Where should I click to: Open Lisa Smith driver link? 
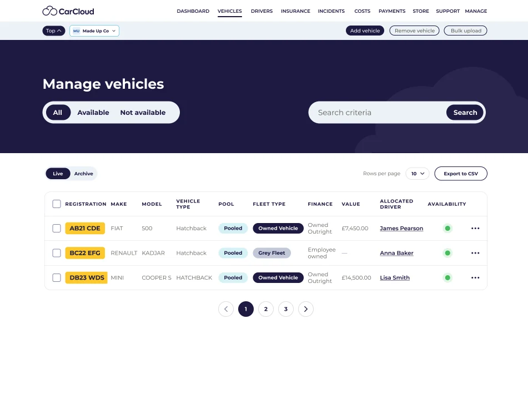[x=395, y=277]
